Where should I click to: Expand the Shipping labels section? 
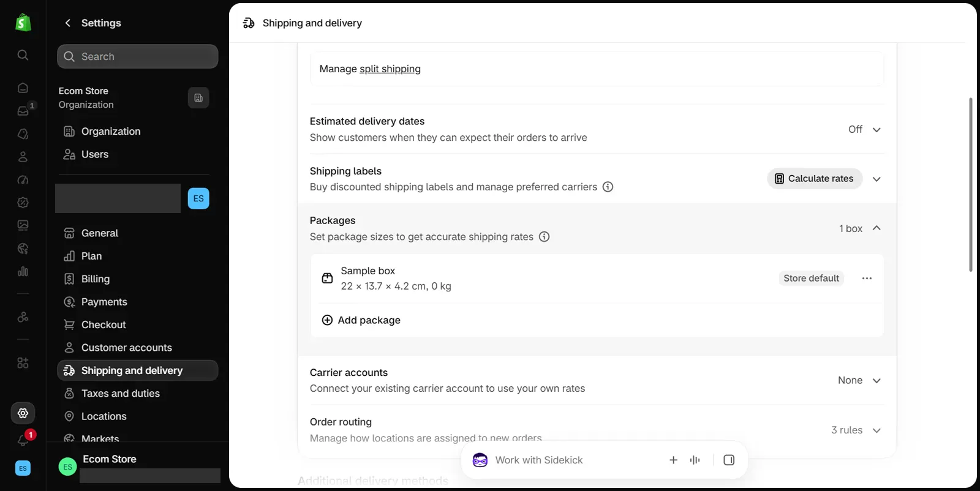tap(876, 179)
